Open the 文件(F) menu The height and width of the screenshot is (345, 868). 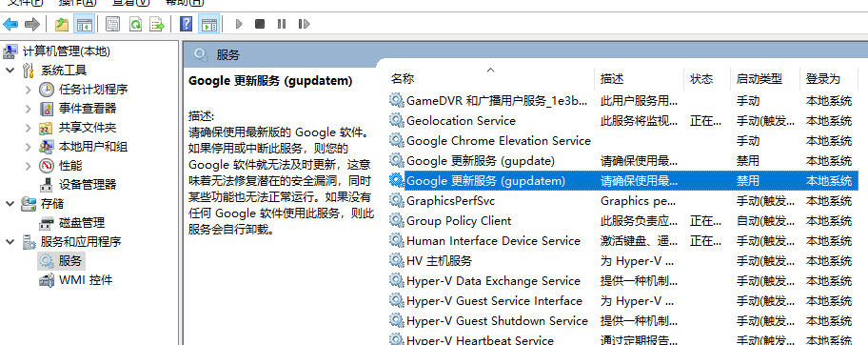coord(25,2)
